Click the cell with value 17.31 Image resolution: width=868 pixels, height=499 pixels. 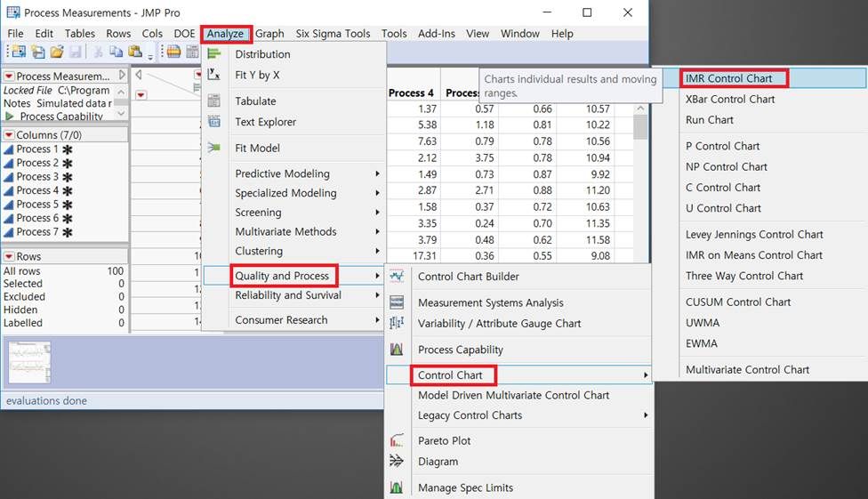[424, 256]
